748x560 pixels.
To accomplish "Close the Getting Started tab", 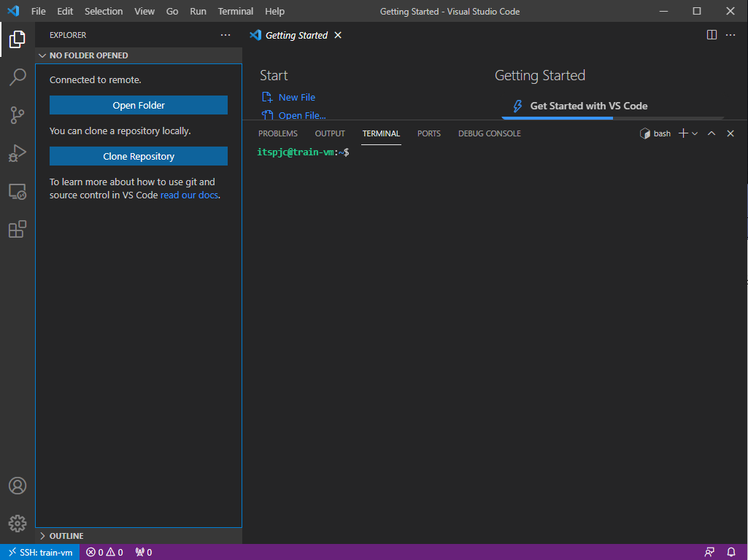I will point(338,35).
